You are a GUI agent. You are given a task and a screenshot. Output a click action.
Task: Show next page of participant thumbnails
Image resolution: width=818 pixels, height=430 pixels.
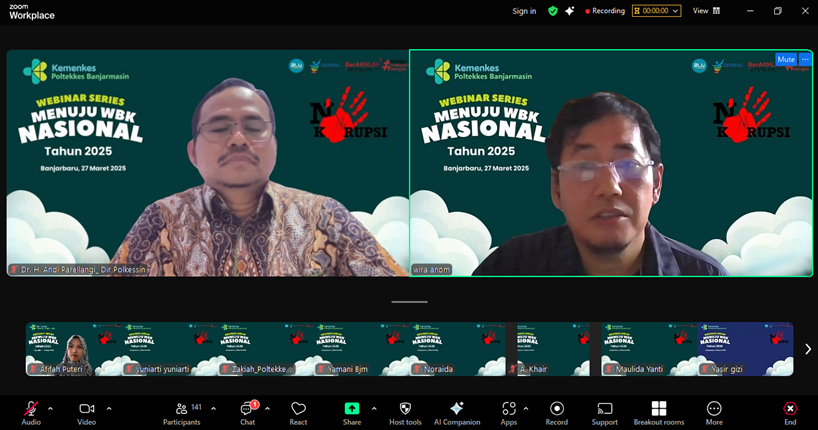coord(807,349)
